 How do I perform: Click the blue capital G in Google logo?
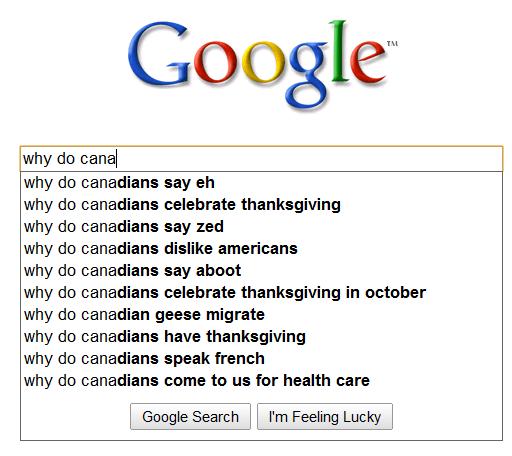[x=159, y=53]
